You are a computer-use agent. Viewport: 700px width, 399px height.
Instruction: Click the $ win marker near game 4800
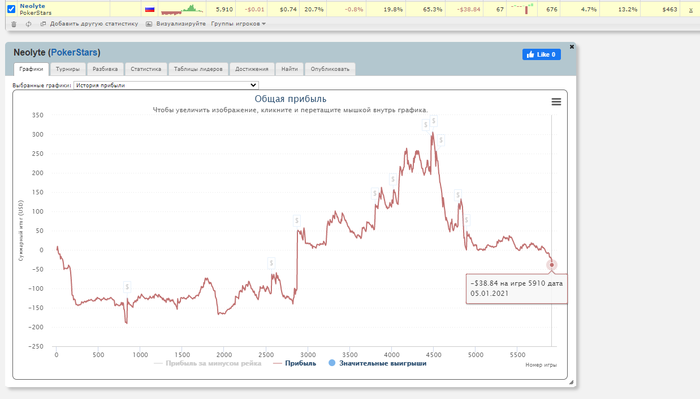[458, 195]
